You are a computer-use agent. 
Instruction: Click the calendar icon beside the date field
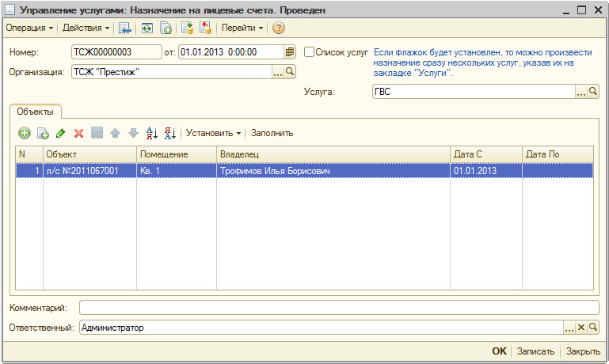[290, 52]
